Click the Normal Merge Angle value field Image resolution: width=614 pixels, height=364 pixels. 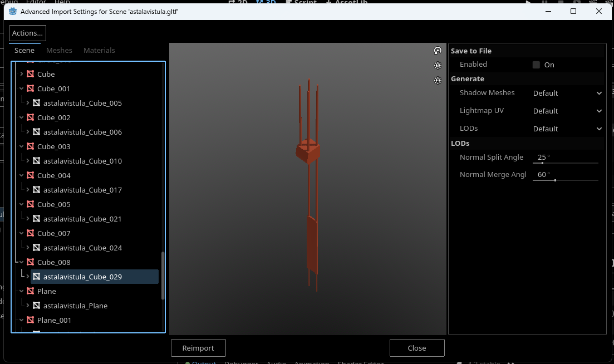[x=566, y=175]
